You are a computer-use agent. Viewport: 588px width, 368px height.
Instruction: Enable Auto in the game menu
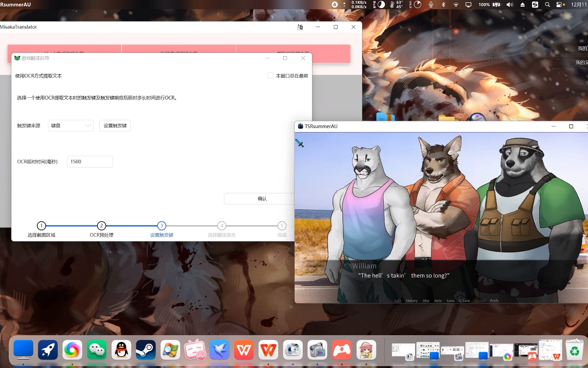(x=438, y=301)
